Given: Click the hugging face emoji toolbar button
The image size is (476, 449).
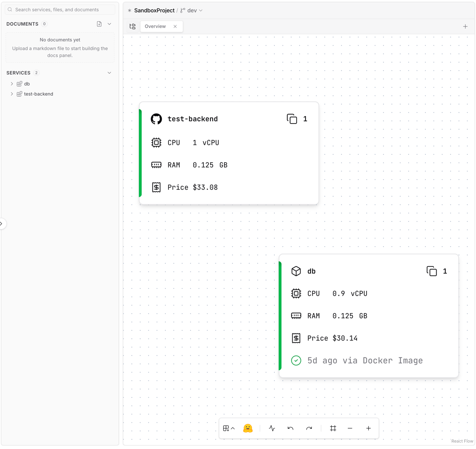Looking at the screenshot, I should 248,428.
